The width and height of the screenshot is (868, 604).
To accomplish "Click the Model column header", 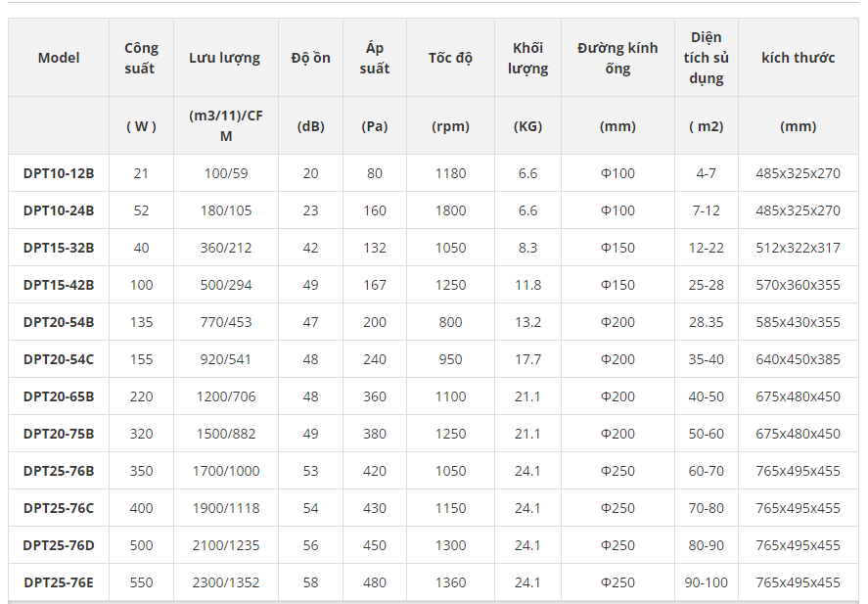I will (59, 58).
